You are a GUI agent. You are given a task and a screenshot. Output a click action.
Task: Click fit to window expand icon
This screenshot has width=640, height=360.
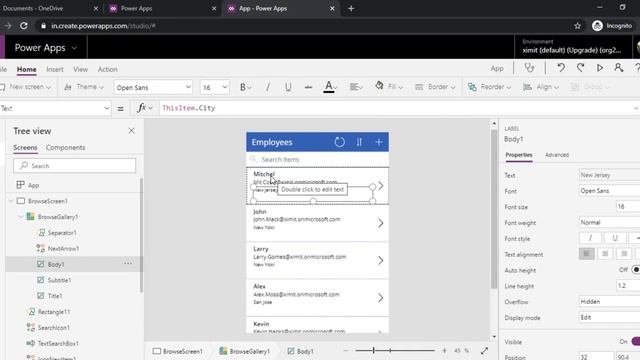coord(484,351)
